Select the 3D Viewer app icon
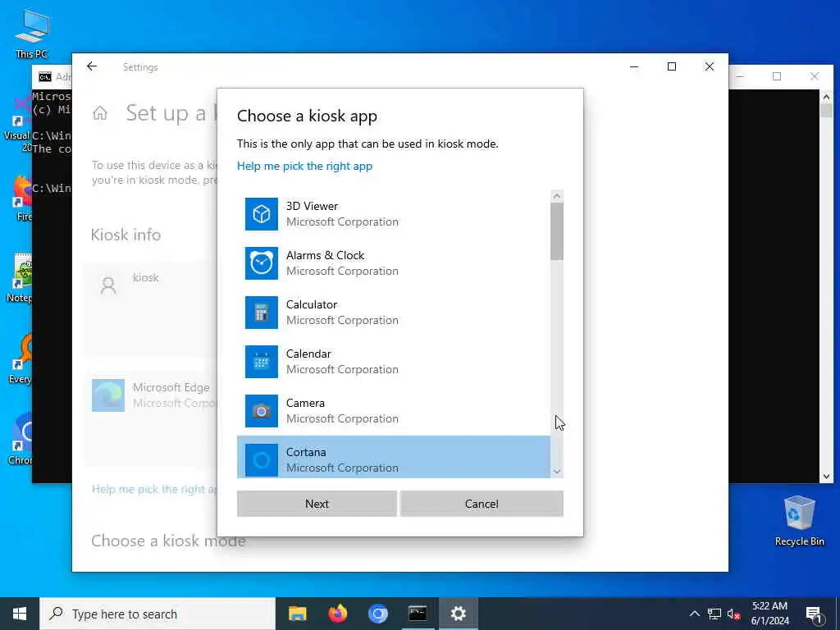This screenshot has width=840, height=630. pyautogui.click(x=262, y=214)
